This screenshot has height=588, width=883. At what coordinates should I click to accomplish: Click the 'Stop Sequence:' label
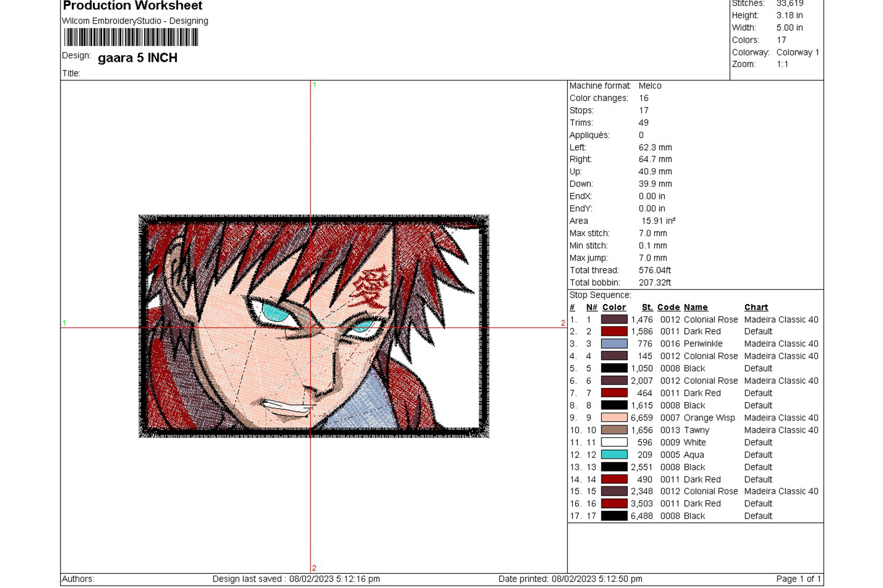click(600, 295)
